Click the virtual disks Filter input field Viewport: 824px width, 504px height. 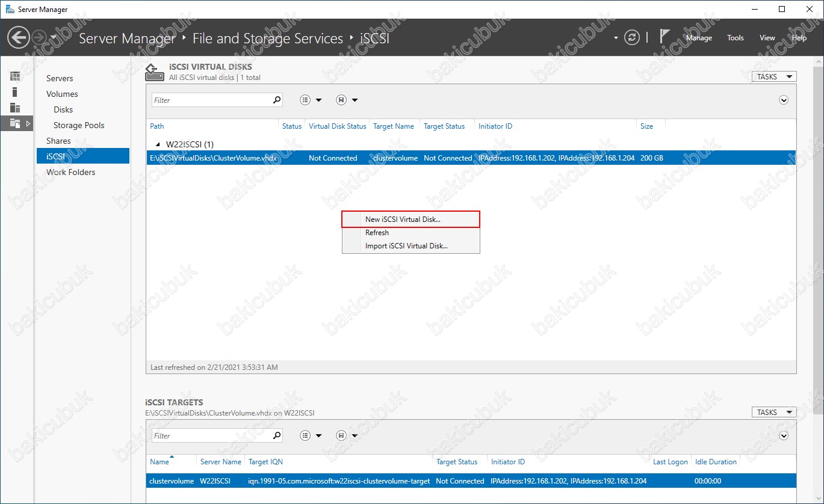coord(211,100)
